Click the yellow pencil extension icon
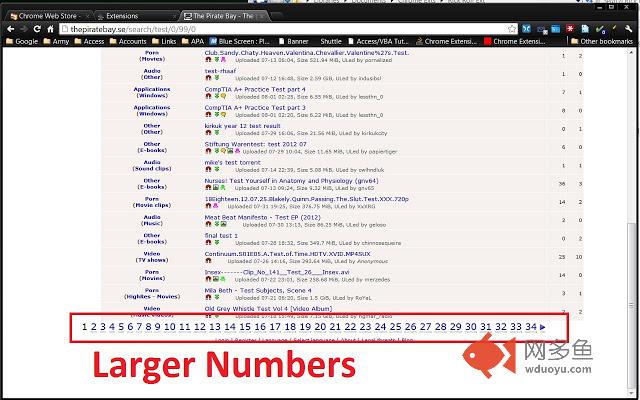Viewport: 640px width, 400px height. pyautogui.click(x=614, y=29)
